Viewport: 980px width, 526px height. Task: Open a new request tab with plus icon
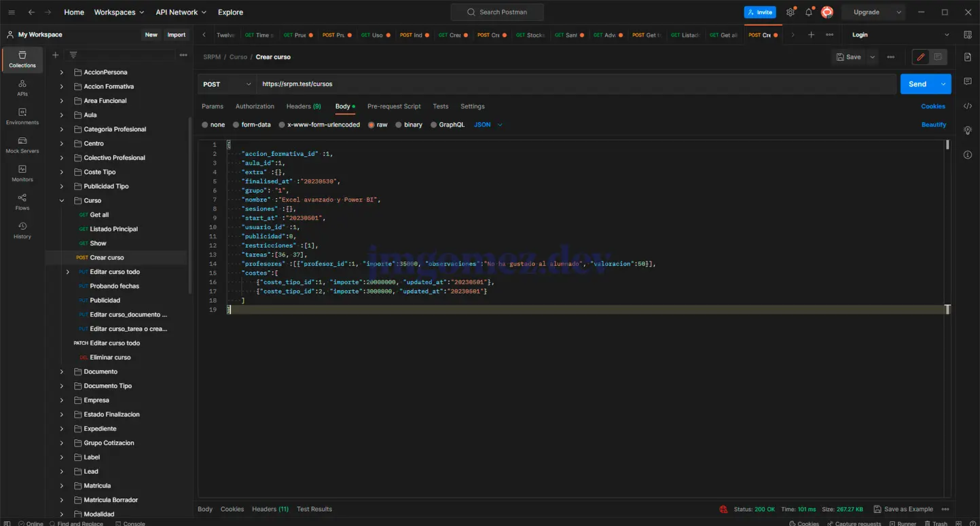click(811, 35)
